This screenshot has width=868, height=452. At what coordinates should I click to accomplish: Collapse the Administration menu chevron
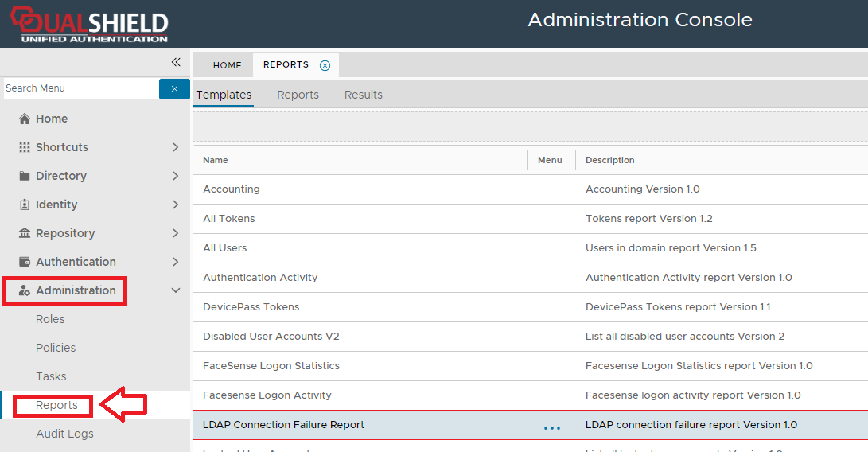coord(175,290)
